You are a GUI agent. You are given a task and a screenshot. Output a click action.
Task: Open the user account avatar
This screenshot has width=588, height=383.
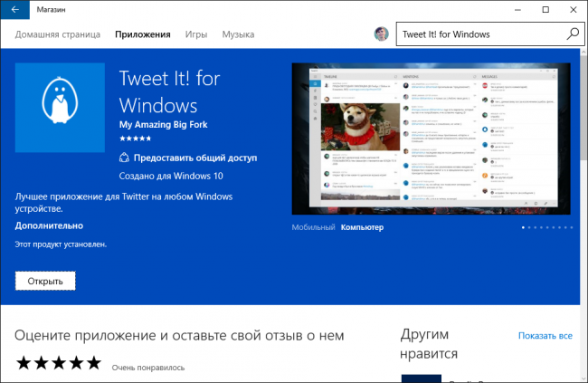[382, 34]
